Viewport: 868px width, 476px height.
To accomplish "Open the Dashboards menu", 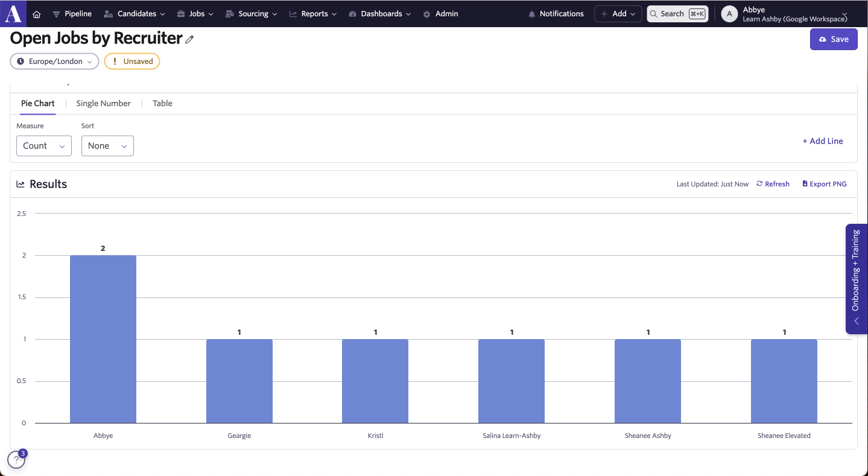I will 379,14.
